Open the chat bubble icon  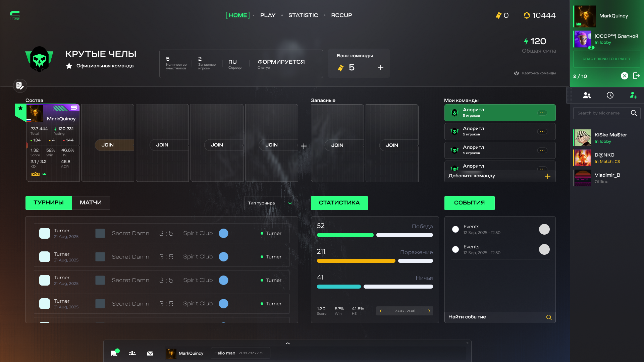coord(114,353)
